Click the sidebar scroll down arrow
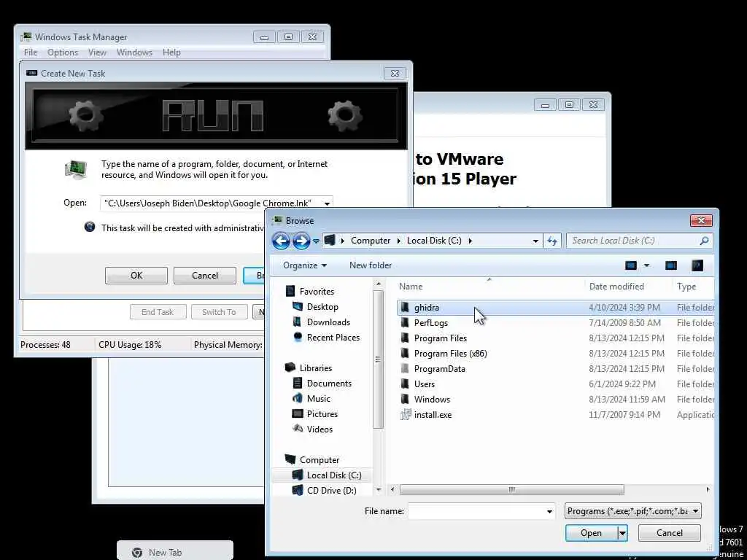747x560 pixels. [x=379, y=489]
